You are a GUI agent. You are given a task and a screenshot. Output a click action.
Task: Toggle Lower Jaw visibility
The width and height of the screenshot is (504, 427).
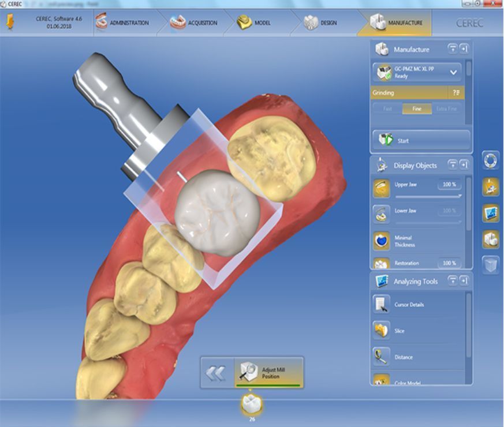(x=382, y=214)
